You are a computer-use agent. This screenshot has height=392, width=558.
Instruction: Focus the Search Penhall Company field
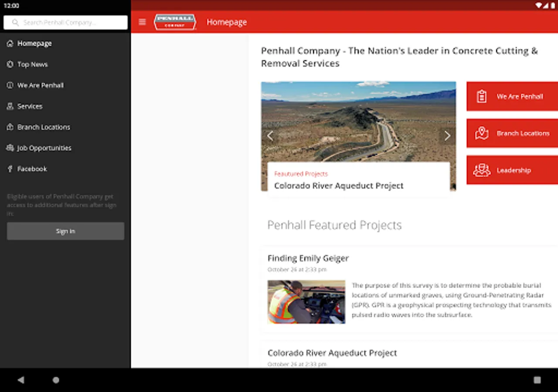tap(65, 23)
